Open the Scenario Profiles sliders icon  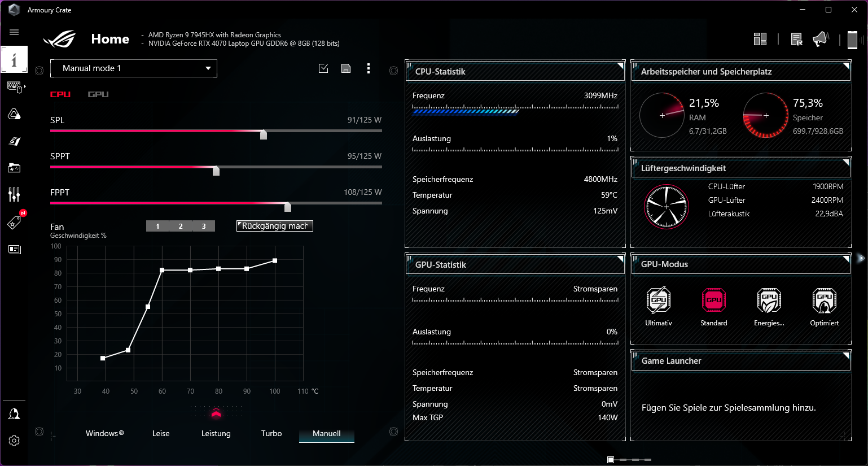click(14, 195)
